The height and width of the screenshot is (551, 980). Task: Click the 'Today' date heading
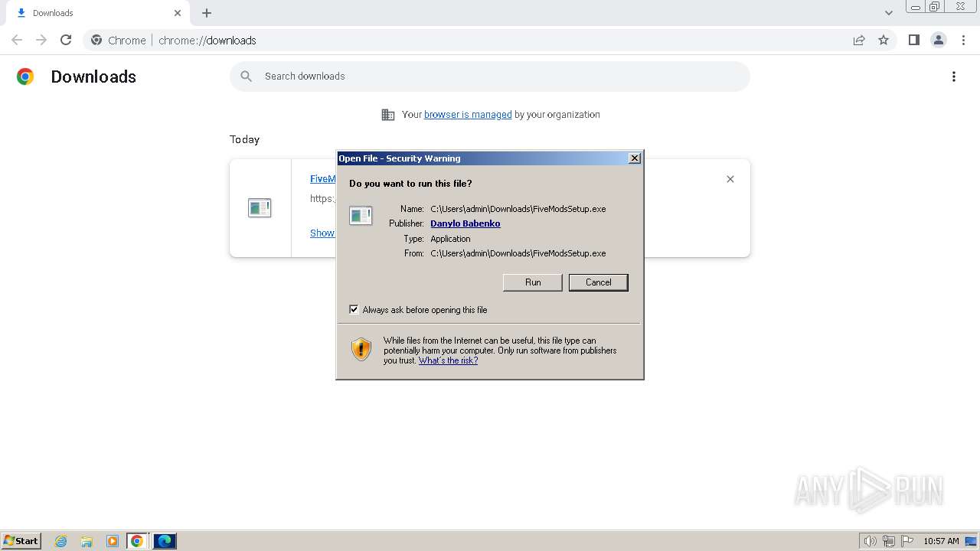[x=244, y=139]
